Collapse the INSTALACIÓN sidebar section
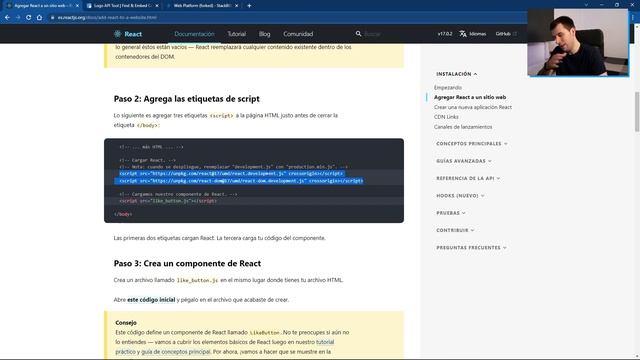This screenshot has height=360, width=640. click(456, 74)
